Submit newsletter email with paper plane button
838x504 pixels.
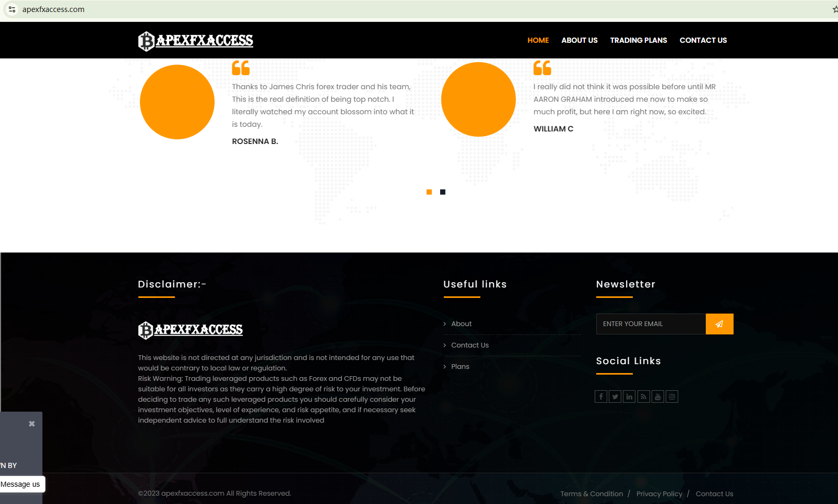click(x=719, y=324)
